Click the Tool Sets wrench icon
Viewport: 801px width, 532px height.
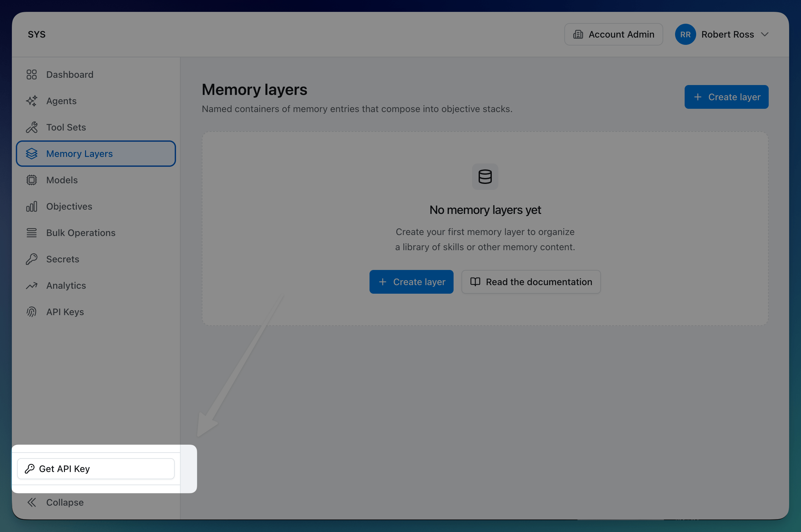(32, 127)
